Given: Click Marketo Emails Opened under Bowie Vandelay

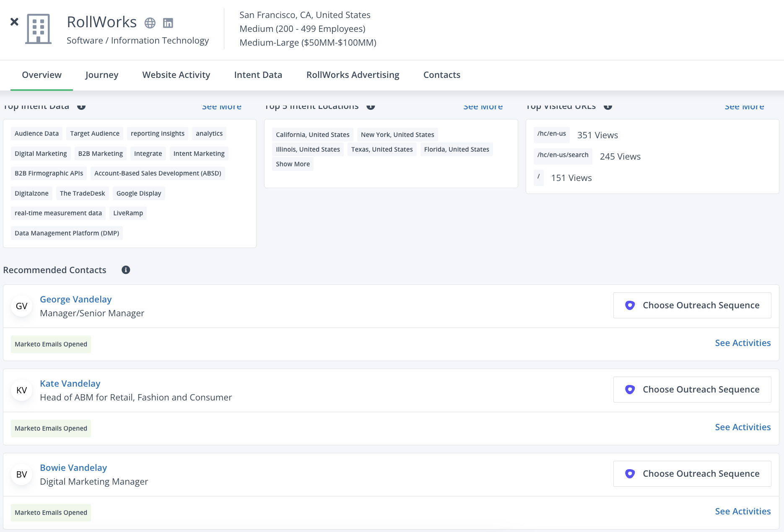Looking at the screenshot, I should [51, 513].
